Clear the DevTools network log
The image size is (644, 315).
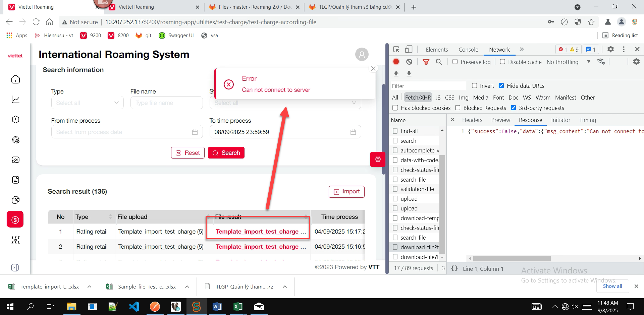coord(409,62)
